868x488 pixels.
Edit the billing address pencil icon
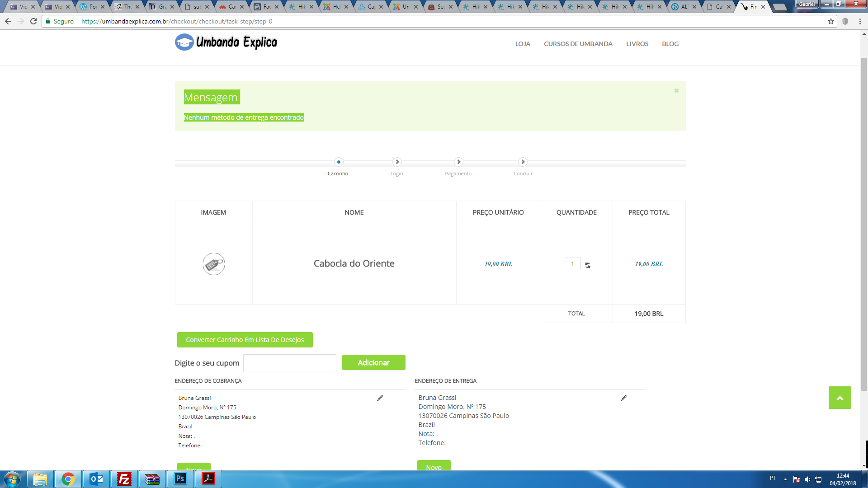[380, 398]
